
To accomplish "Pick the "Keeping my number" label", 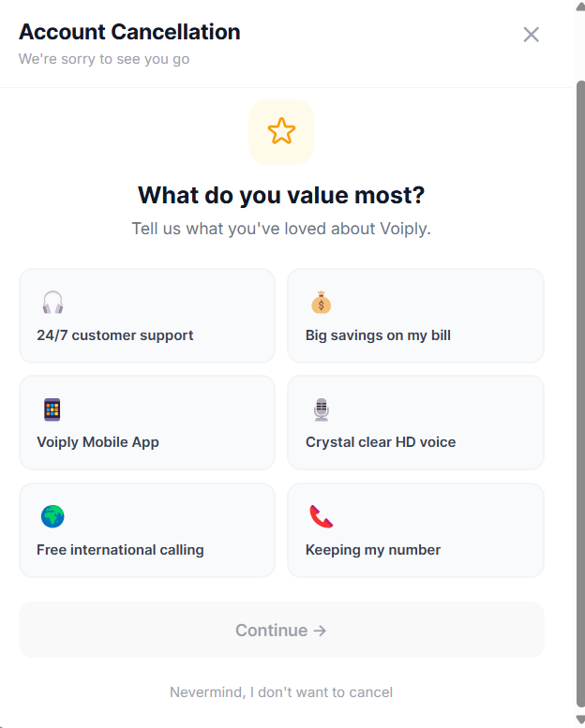I will point(373,550).
